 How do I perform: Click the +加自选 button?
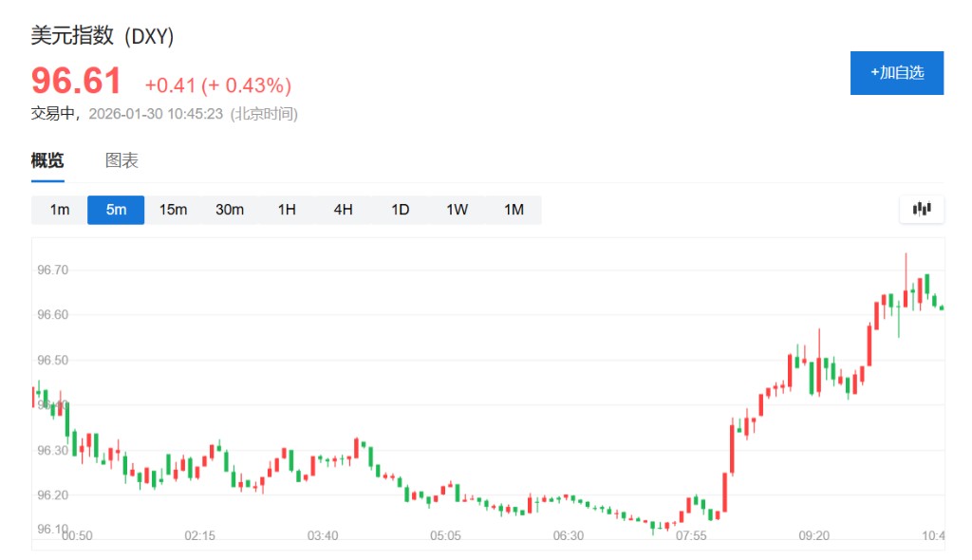pos(896,73)
